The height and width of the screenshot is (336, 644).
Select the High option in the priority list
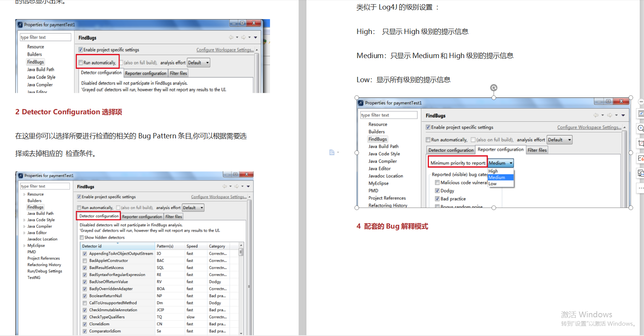tap(500, 171)
